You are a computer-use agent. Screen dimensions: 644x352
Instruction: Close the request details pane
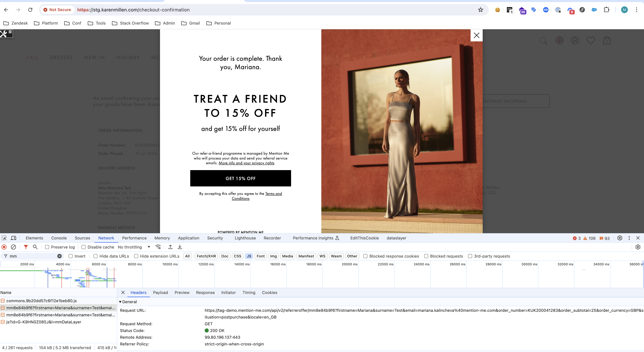pos(123,292)
